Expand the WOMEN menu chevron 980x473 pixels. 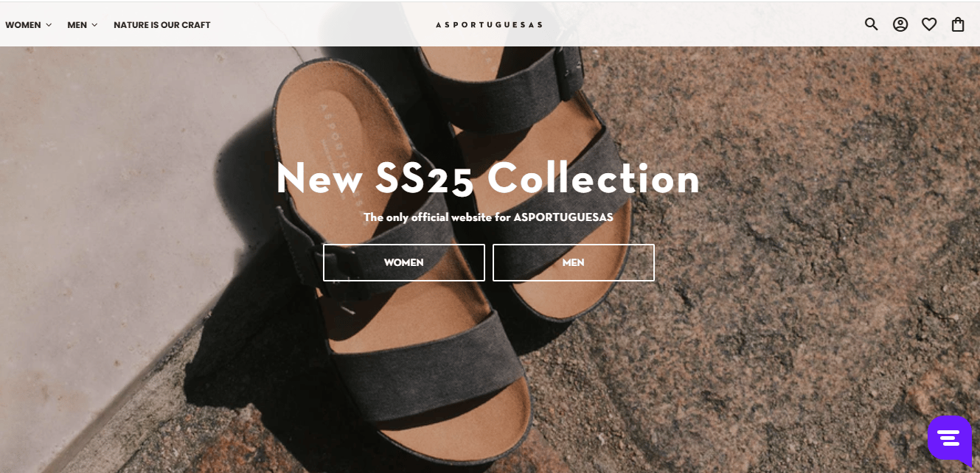(x=49, y=25)
